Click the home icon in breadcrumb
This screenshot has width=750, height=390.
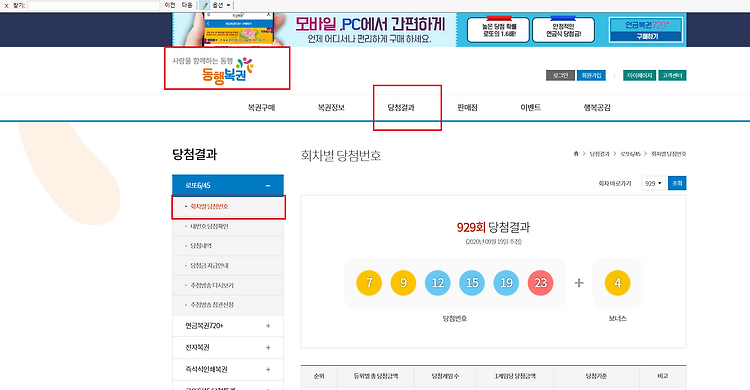(576, 154)
